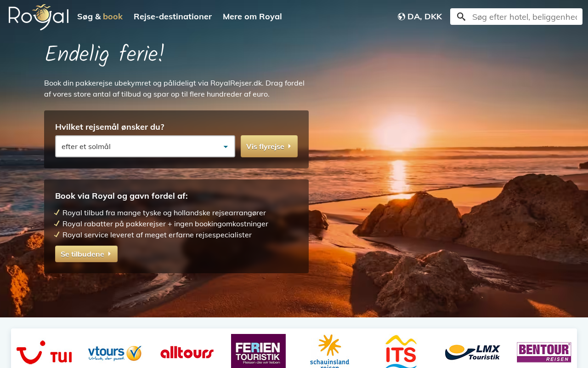This screenshot has width=588, height=368.
Task: Open the Rejse-destinationer menu
Action: tap(173, 17)
